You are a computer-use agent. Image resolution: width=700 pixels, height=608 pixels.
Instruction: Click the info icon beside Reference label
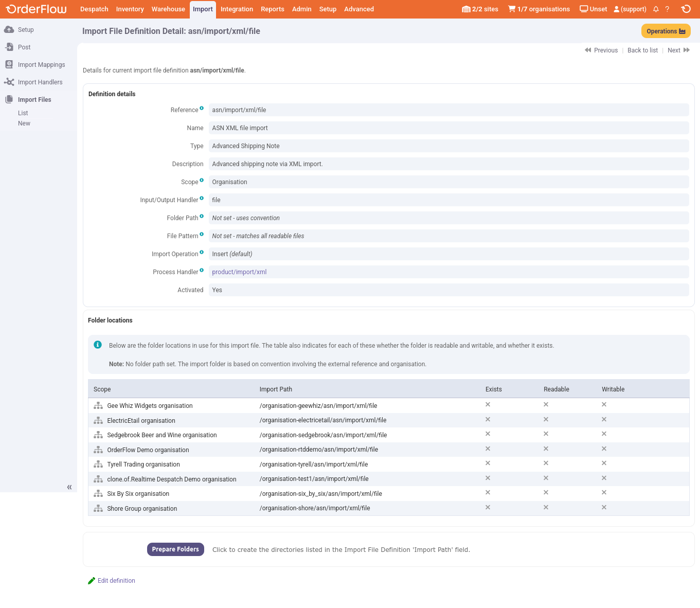tap(202, 108)
